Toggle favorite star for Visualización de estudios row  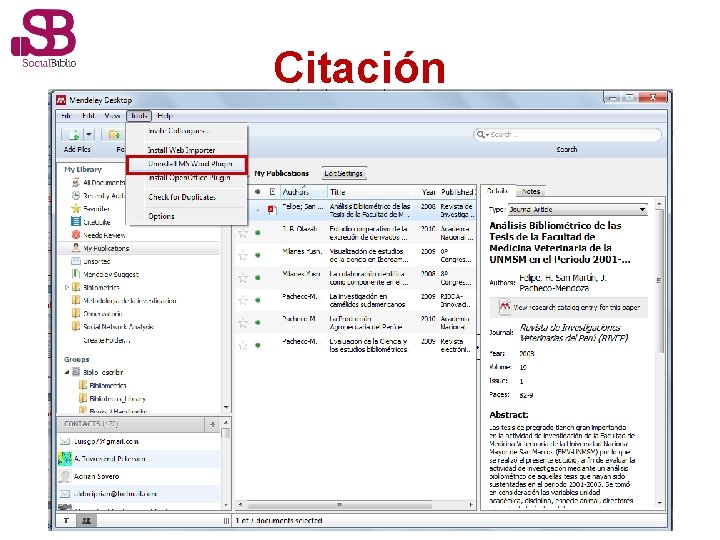(243, 255)
